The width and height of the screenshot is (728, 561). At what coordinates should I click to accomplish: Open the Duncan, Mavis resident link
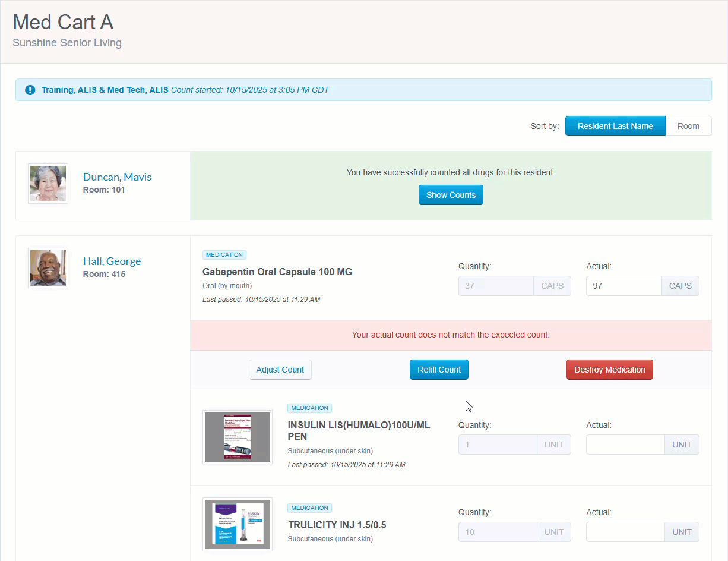117,177
